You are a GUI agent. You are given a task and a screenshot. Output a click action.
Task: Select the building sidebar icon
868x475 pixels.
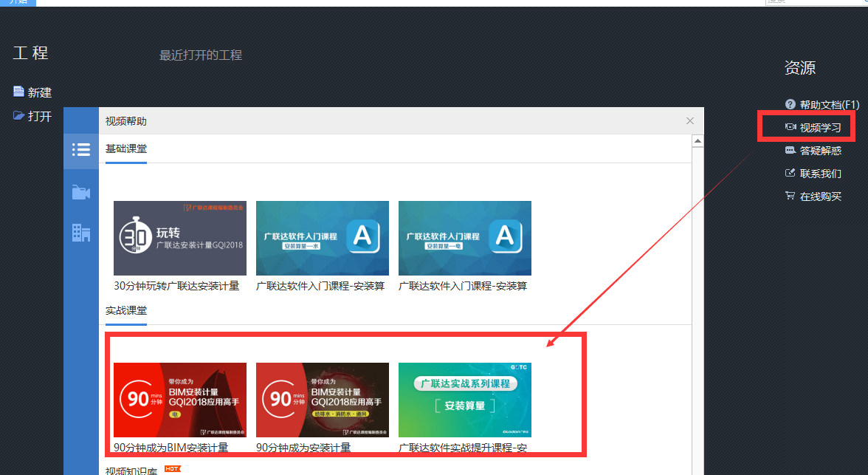[81, 233]
